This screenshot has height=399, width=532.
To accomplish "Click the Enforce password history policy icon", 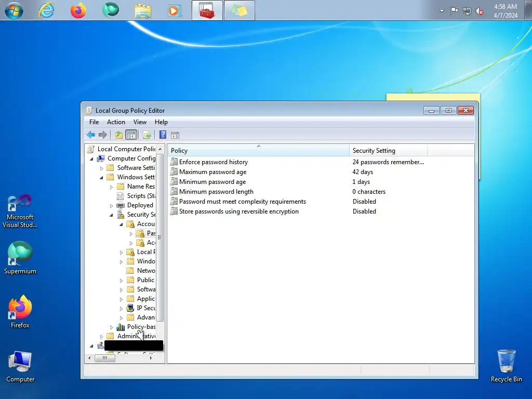I will coord(174,162).
